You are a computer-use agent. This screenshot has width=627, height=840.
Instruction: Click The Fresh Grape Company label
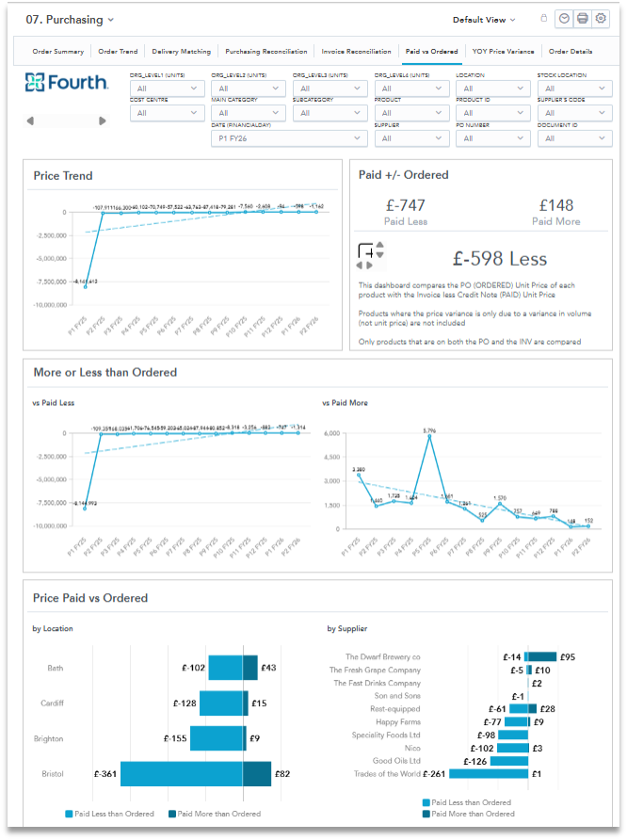point(375,670)
